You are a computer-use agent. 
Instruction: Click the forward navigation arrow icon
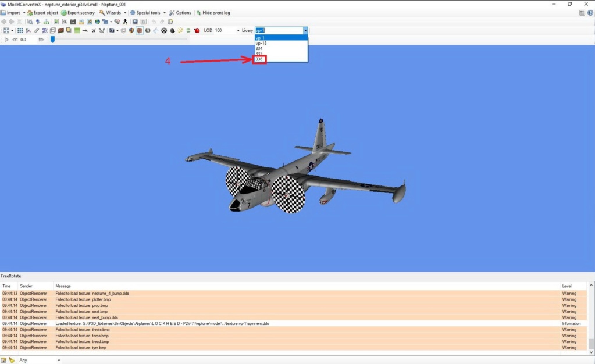[12, 22]
